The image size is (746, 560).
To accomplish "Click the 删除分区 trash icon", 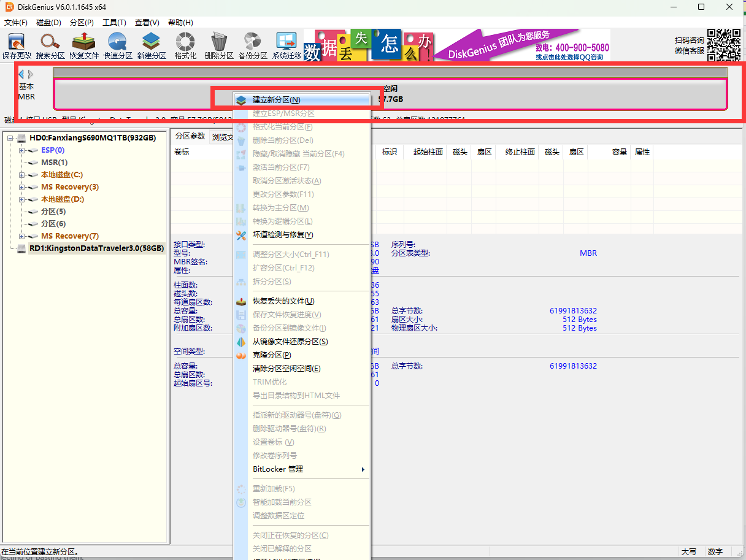I will 219,46.
